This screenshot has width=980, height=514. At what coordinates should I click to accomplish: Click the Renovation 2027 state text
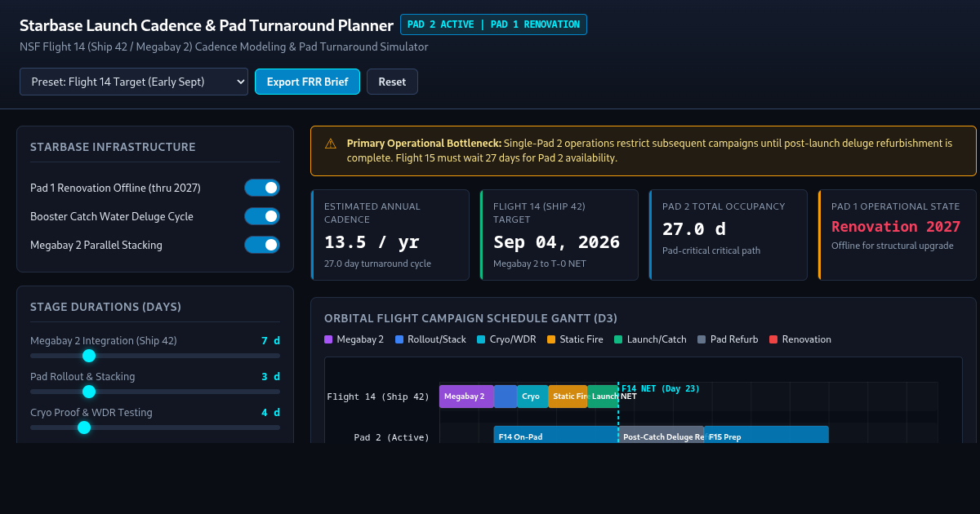click(x=896, y=226)
